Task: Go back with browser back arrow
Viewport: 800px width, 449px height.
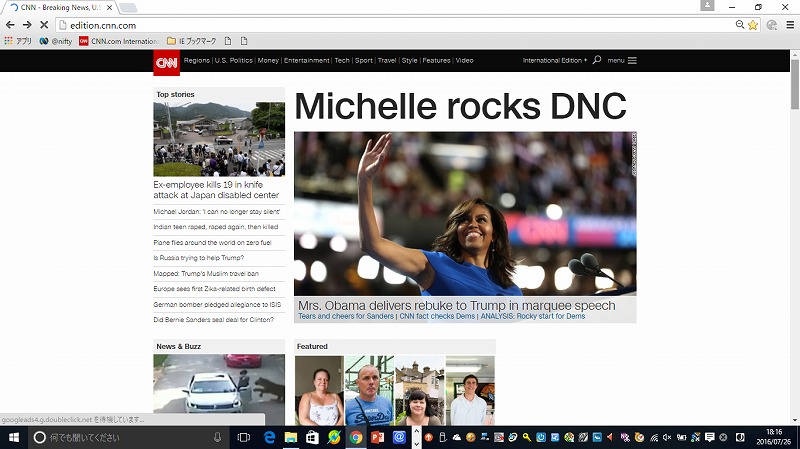Action: [10, 24]
